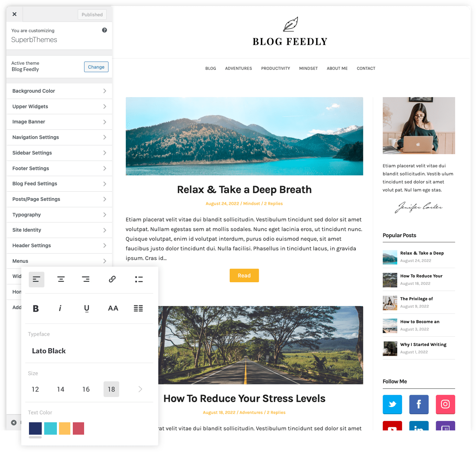The width and height of the screenshot is (476, 452).
Task: Collapse the customizer with the bottom arrow icon
Action: click(x=14, y=423)
